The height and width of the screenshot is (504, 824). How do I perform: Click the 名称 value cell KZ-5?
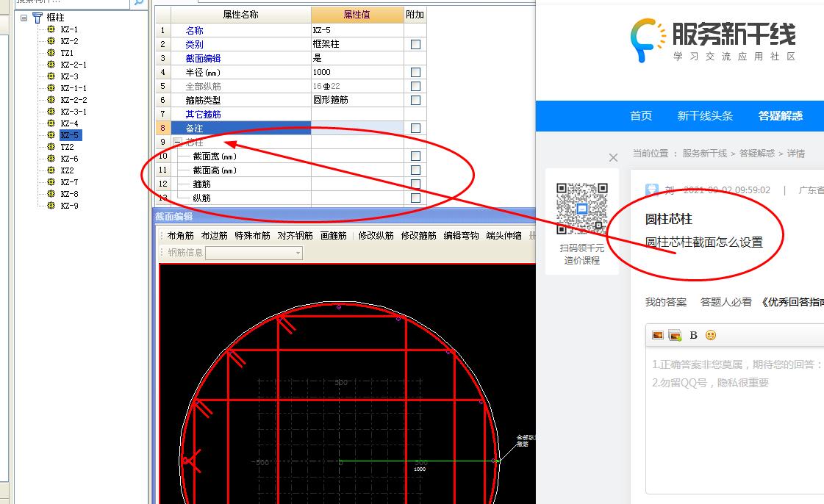click(x=357, y=30)
